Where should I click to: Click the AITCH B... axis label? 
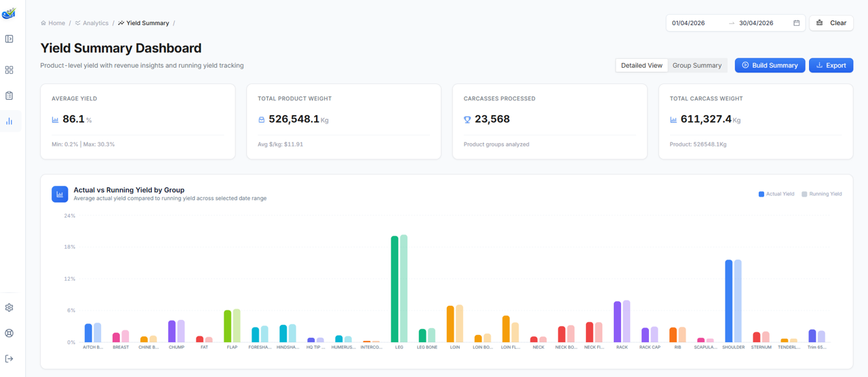click(x=93, y=347)
